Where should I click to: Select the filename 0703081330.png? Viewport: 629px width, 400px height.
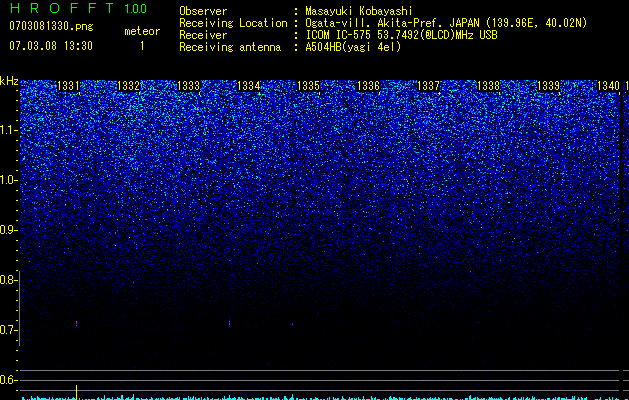pyautogui.click(x=51, y=27)
